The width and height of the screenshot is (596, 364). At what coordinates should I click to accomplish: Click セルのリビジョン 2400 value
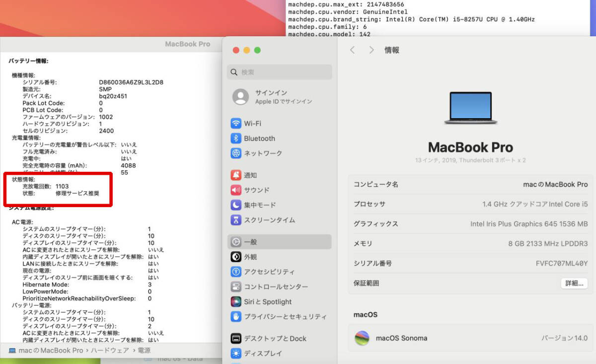[x=106, y=131]
